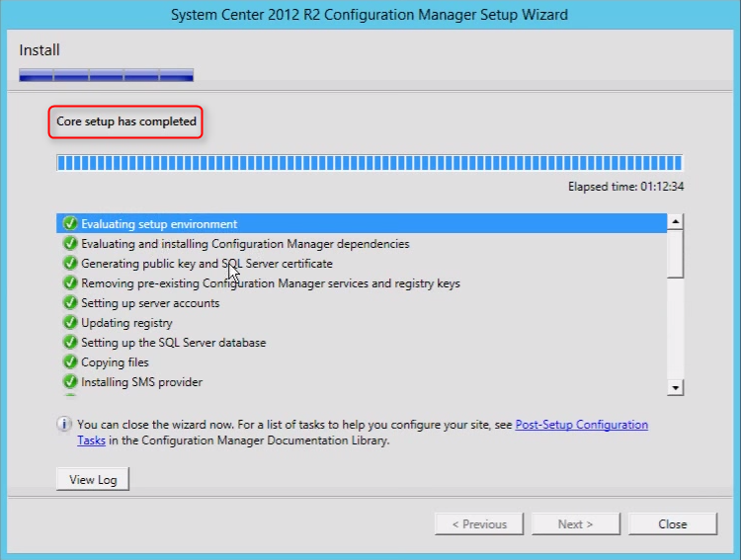Click the Elapsed time text
Viewport: 741px width, 560px height.
coord(625,187)
